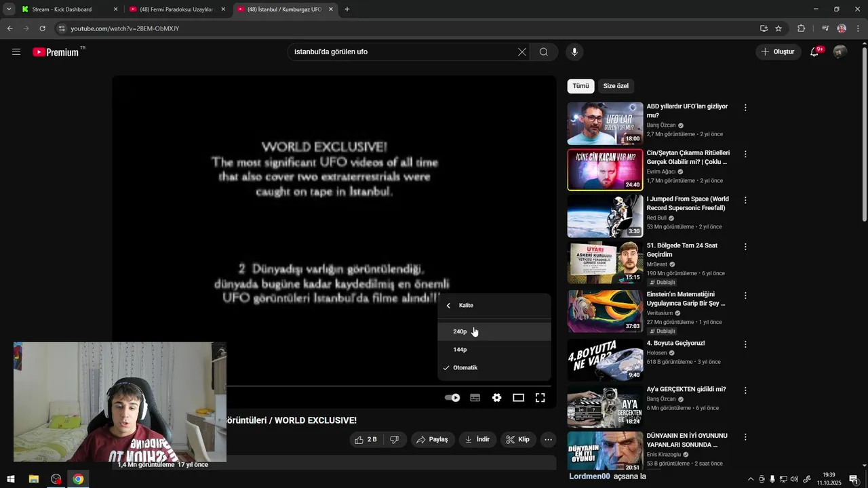The height and width of the screenshot is (488, 868).
Task: Open the I Jumped From Space thumbnail
Action: [x=605, y=216]
